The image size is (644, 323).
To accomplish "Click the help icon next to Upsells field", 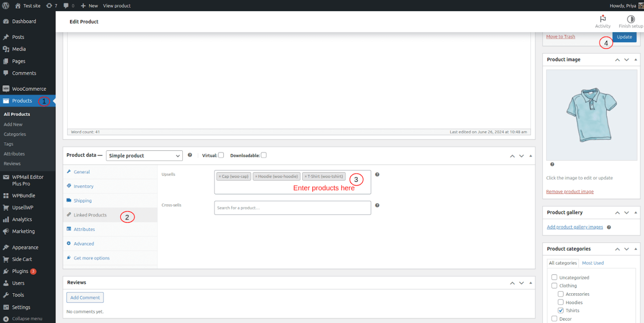I will [377, 175].
